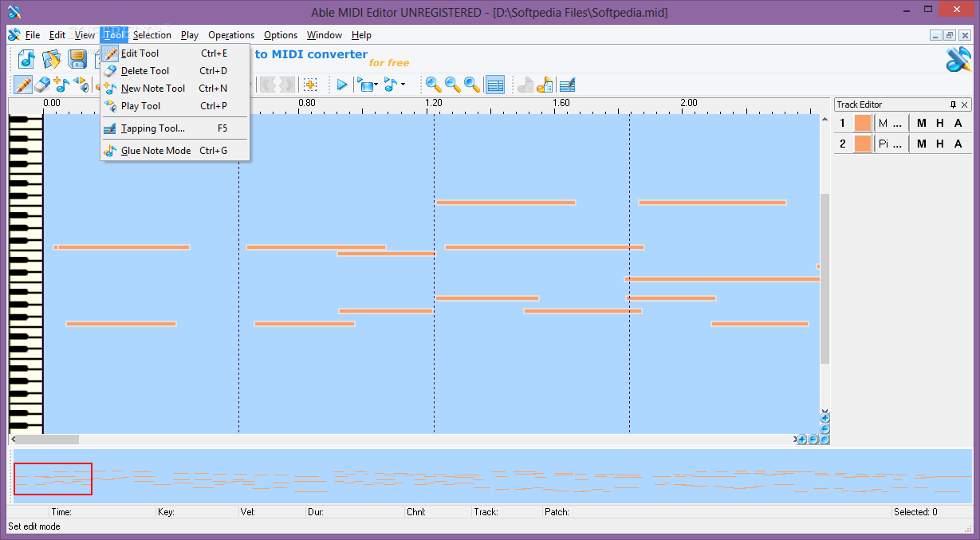Click the select-all dashed box icon
The image size is (980, 540).
tap(311, 85)
